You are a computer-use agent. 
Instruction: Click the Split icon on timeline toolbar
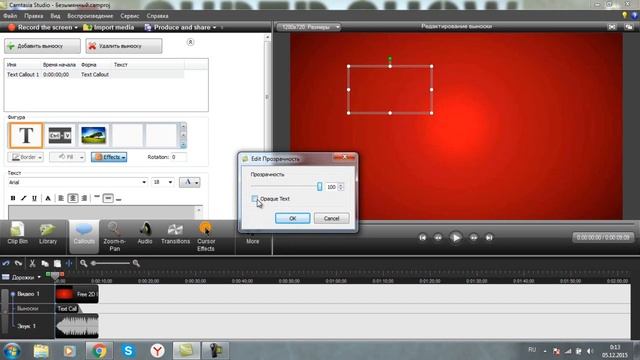click(x=69, y=264)
